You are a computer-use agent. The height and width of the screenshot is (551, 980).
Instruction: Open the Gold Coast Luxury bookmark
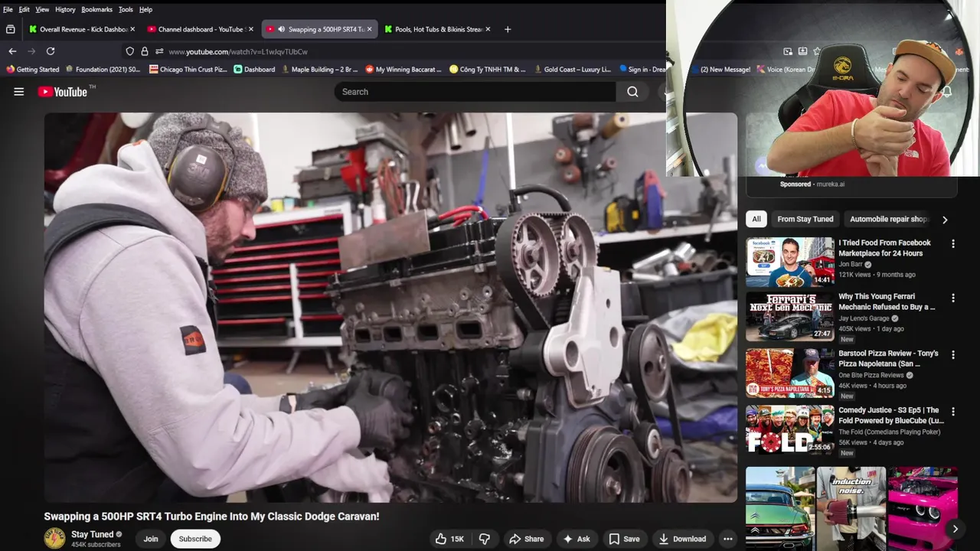(x=573, y=69)
